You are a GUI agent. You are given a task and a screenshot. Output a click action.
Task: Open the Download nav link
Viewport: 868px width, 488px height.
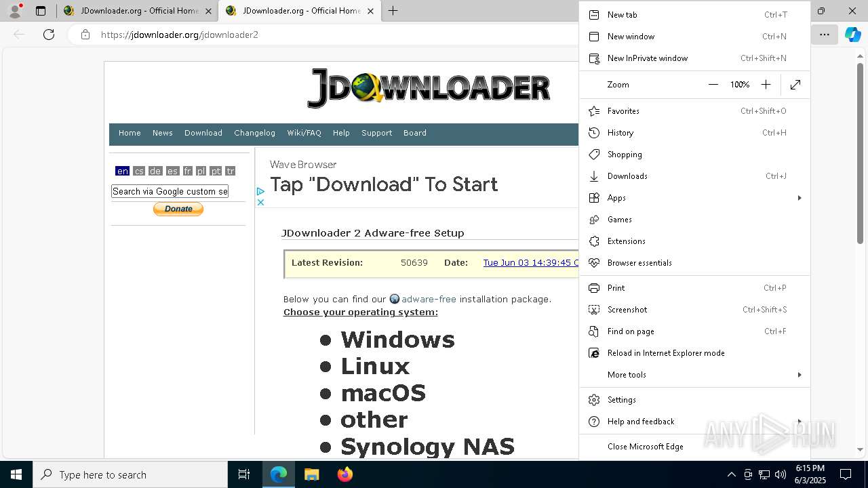(203, 133)
